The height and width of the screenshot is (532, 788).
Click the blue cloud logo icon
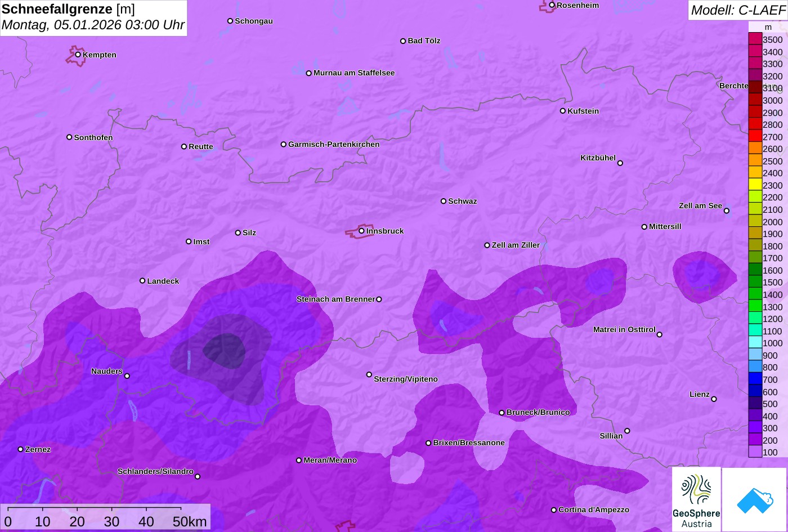point(754,500)
